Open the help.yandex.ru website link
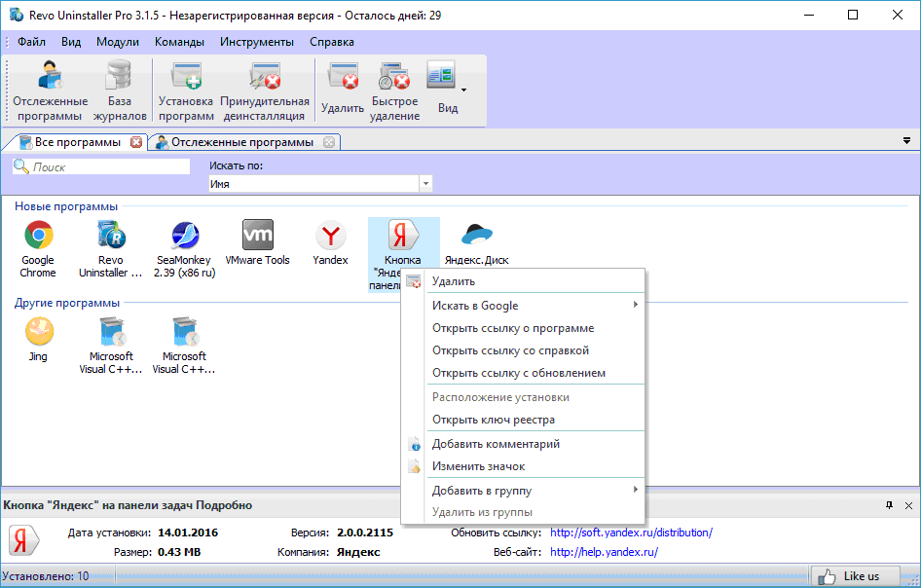The image size is (921, 588). tap(604, 552)
